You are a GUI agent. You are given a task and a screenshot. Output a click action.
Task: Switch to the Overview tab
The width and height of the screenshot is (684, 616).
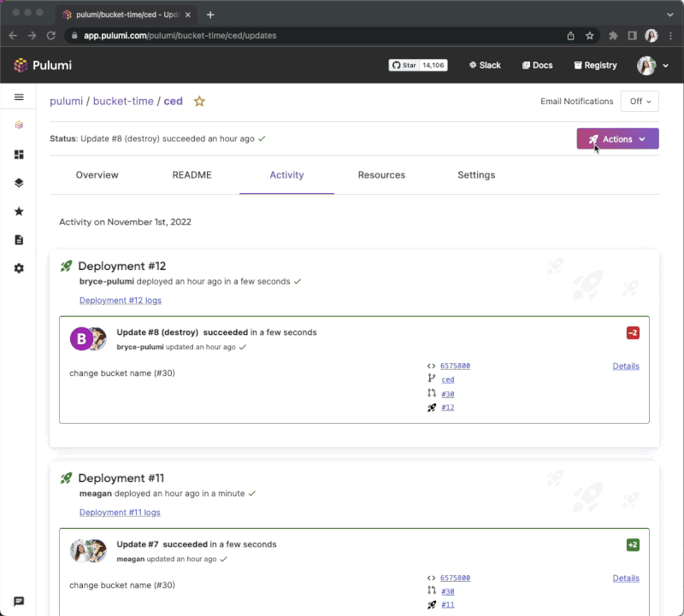pyautogui.click(x=97, y=175)
